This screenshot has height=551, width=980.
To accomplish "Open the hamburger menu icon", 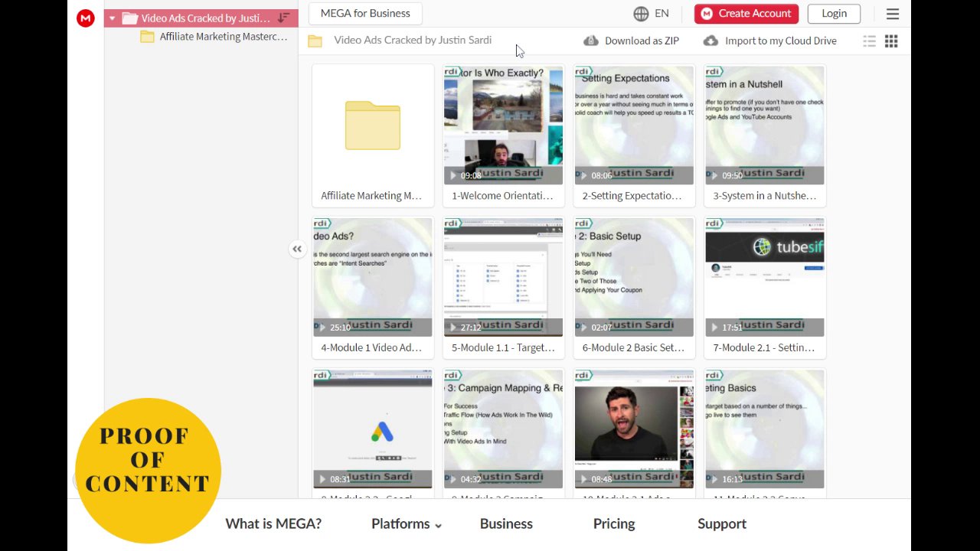I will point(893,14).
